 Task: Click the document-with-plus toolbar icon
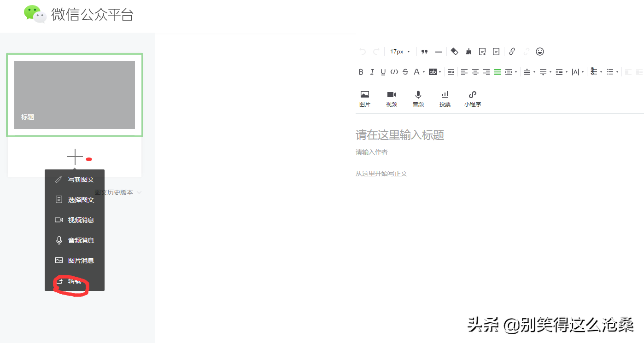(x=482, y=52)
